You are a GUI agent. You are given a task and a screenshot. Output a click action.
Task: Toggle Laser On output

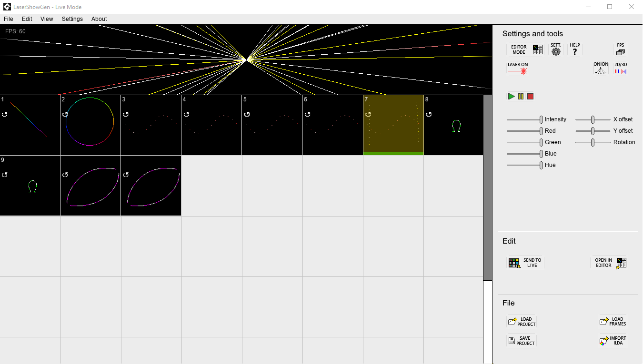(518, 69)
